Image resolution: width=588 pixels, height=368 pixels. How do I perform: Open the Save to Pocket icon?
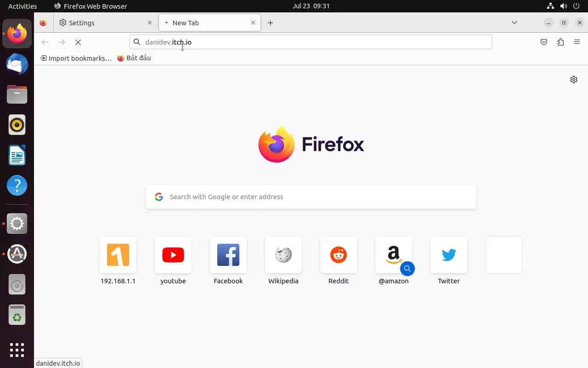click(x=544, y=42)
